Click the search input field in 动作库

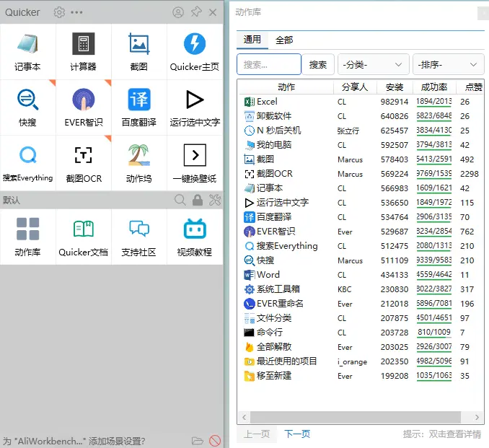click(269, 64)
